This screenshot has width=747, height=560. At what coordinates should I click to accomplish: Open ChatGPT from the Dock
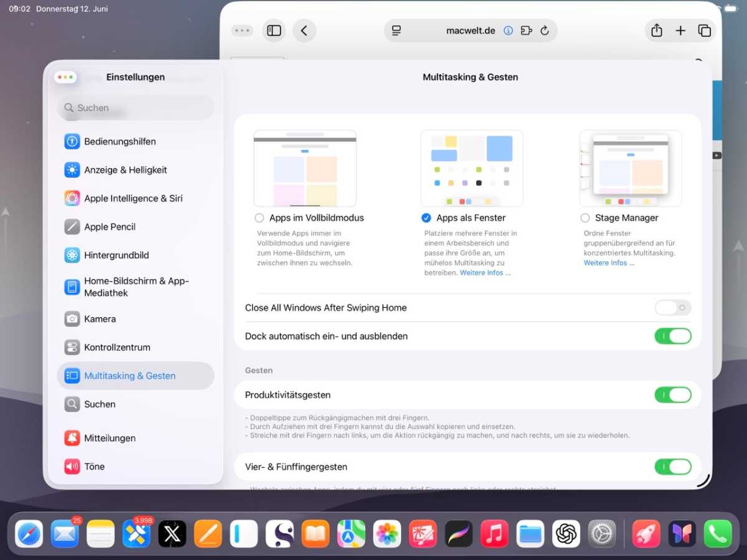tap(566, 533)
